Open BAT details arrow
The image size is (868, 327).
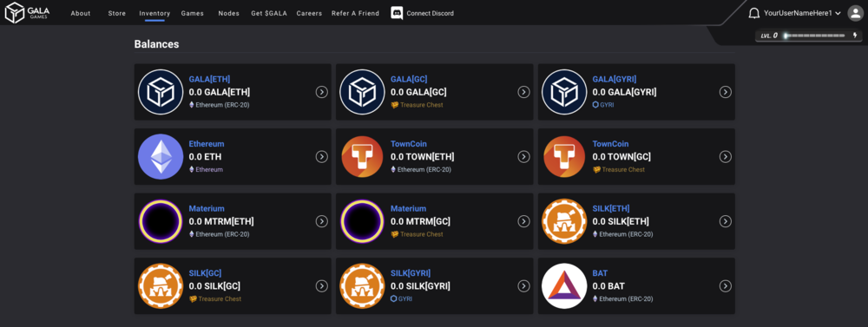pyautogui.click(x=725, y=286)
